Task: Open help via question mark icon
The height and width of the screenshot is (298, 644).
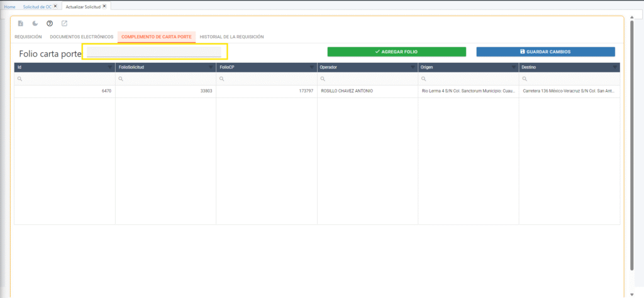Action: pos(50,24)
